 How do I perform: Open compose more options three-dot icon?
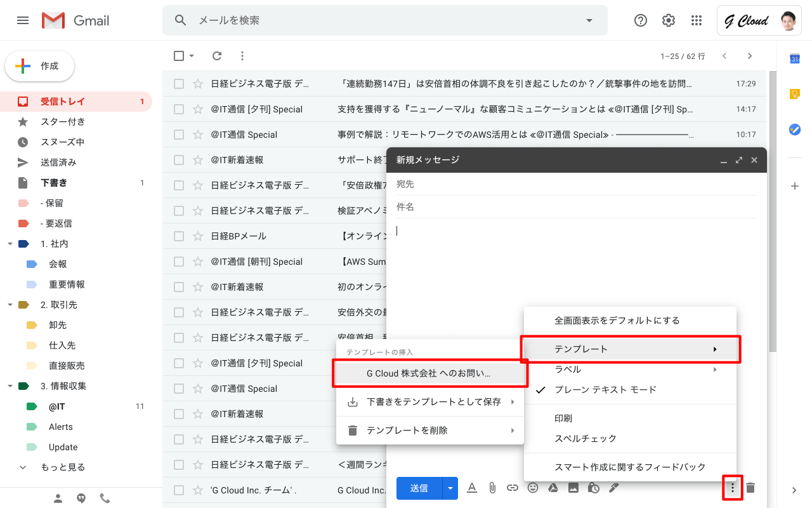[x=733, y=488]
